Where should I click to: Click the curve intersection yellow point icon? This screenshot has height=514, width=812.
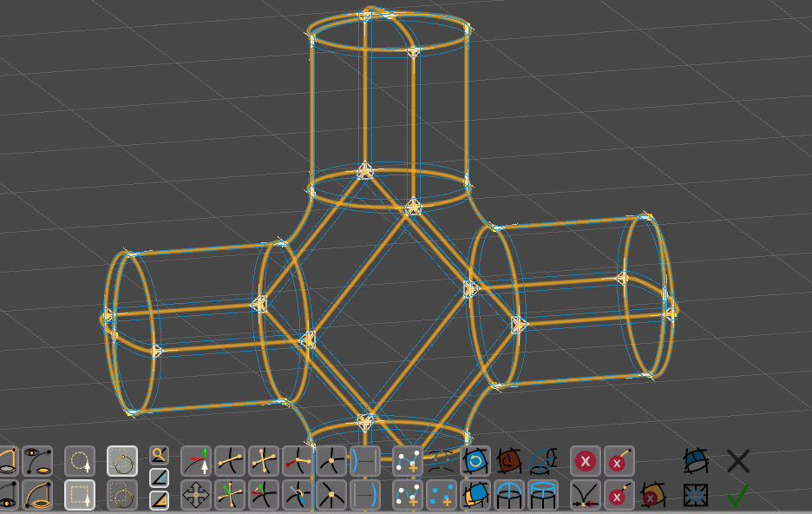tap(331, 461)
